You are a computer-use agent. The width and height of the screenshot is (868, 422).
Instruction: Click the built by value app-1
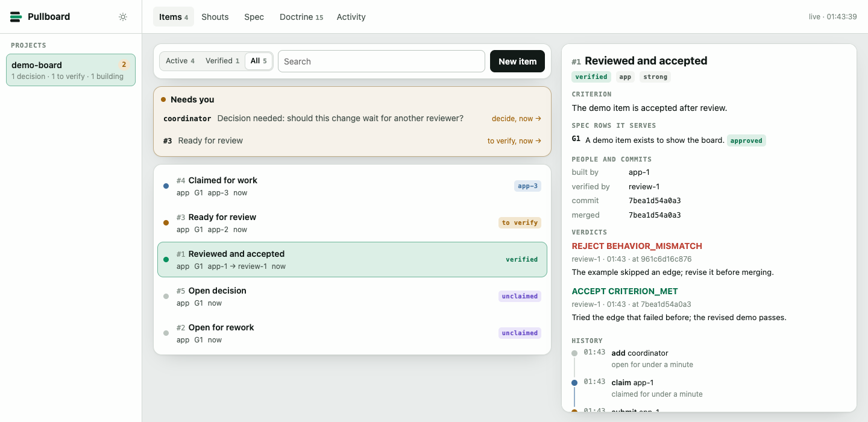click(x=639, y=172)
